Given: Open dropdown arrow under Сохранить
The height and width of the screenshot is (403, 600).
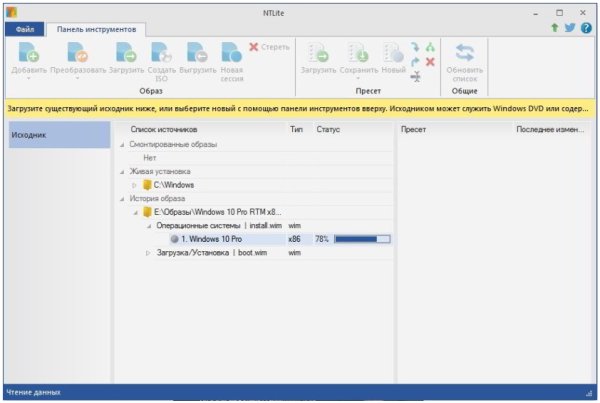Looking at the screenshot, I should click(x=358, y=79).
